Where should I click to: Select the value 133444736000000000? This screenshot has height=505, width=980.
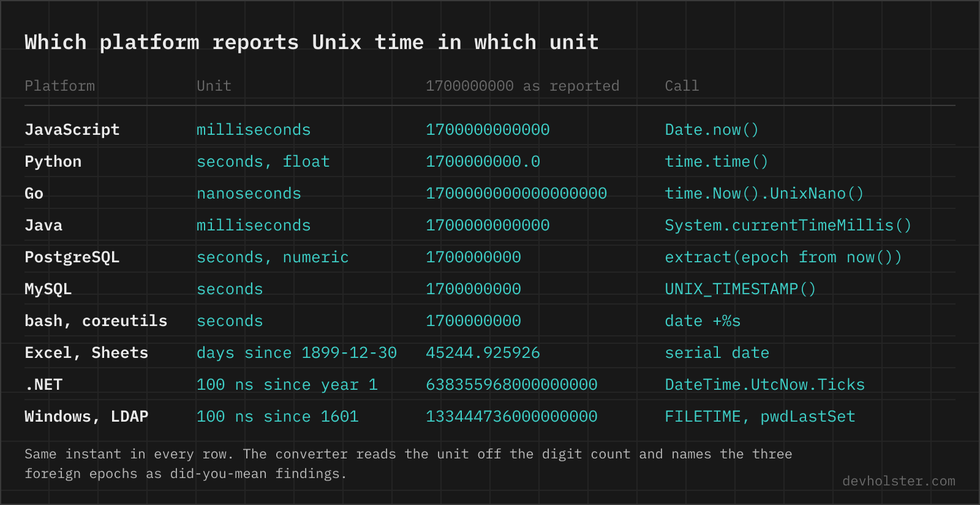[x=511, y=417]
